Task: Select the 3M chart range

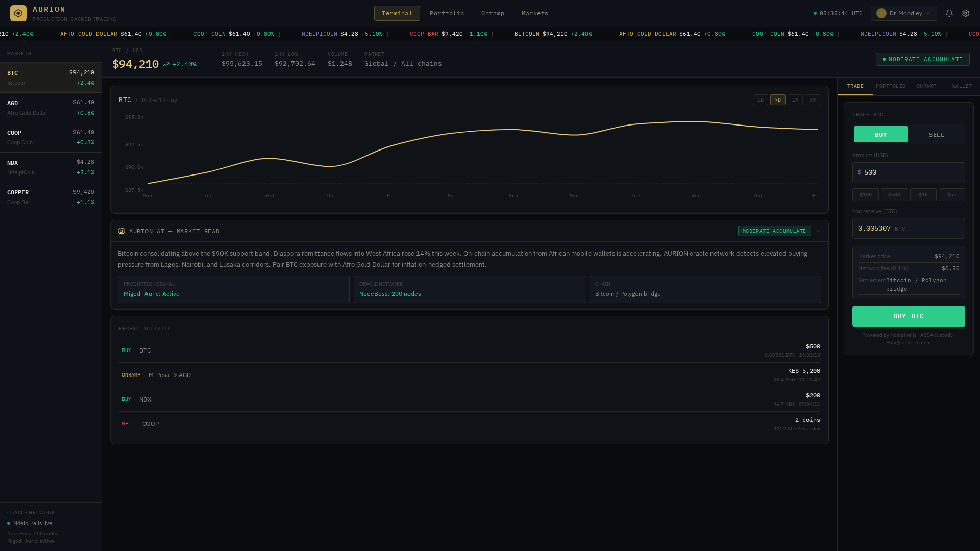Action: coord(813,99)
